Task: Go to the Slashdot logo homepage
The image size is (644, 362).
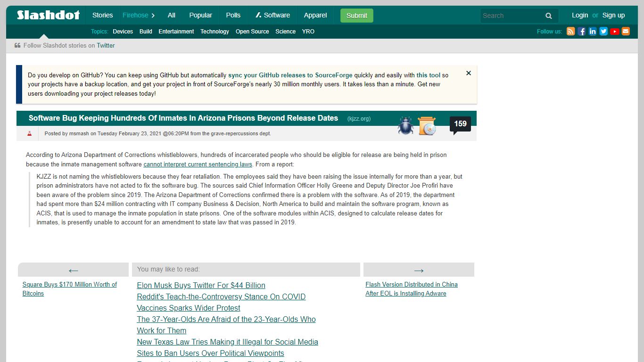Action: click(x=48, y=15)
